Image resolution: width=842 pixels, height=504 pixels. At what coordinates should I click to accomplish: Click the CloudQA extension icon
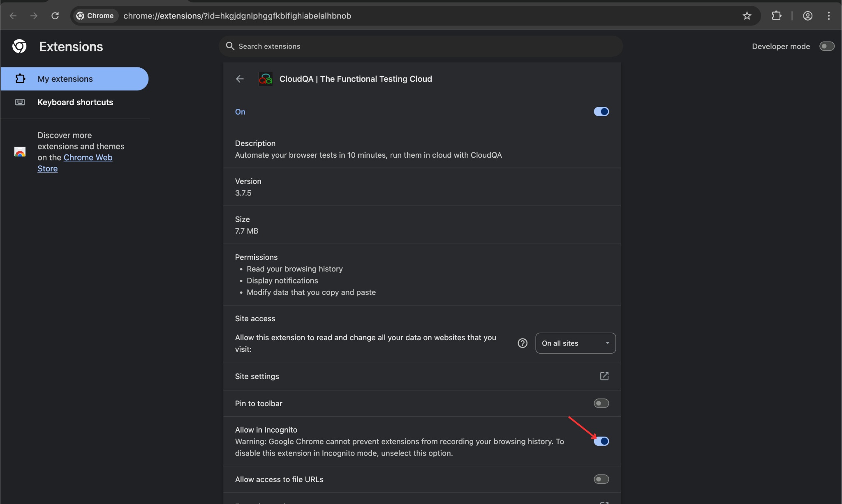[x=265, y=79]
